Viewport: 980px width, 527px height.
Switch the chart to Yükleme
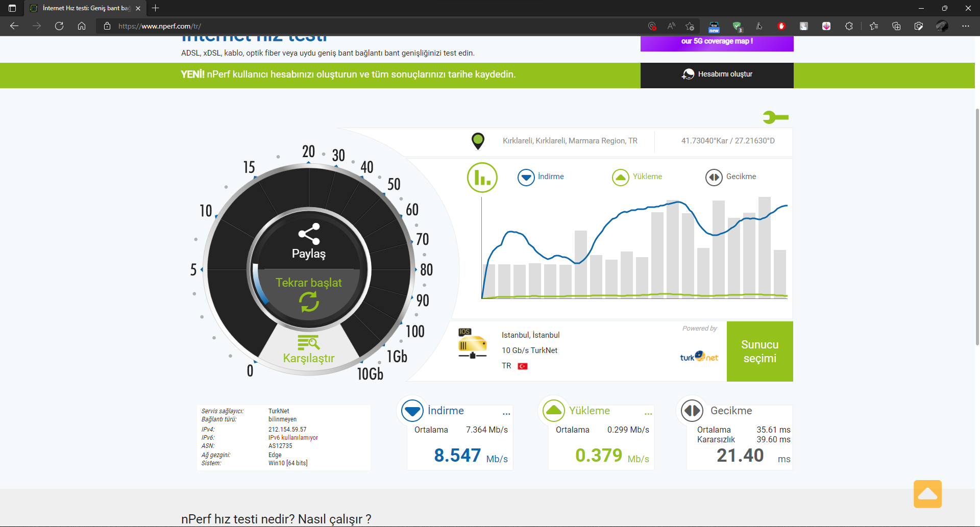click(637, 177)
